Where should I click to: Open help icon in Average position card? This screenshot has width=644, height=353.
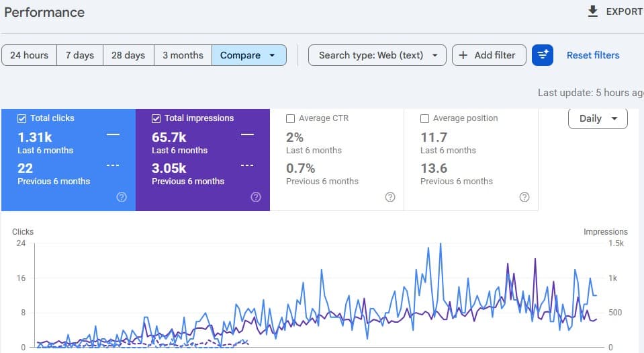[524, 197]
